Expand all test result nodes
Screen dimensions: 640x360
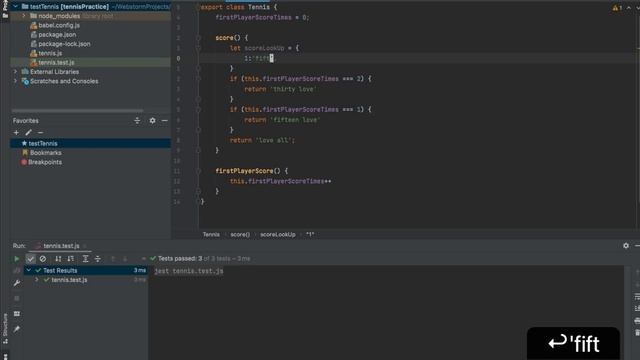pyautogui.click(x=85, y=259)
